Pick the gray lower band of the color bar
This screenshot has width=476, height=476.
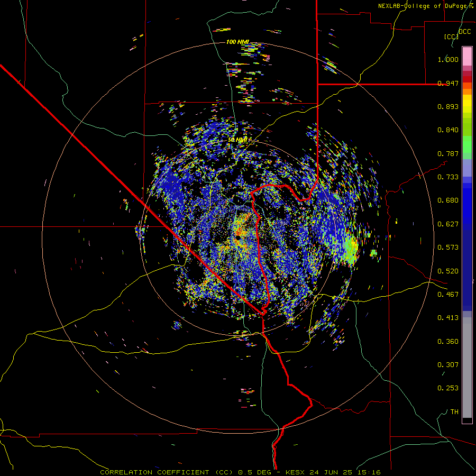(467, 368)
